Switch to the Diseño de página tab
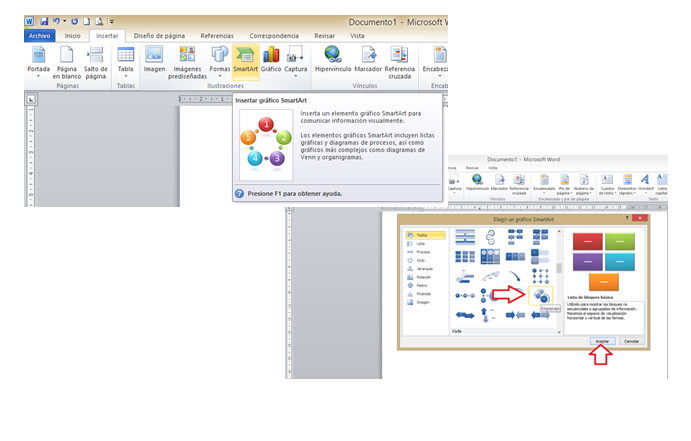This screenshot has height=441, width=691. [x=159, y=35]
